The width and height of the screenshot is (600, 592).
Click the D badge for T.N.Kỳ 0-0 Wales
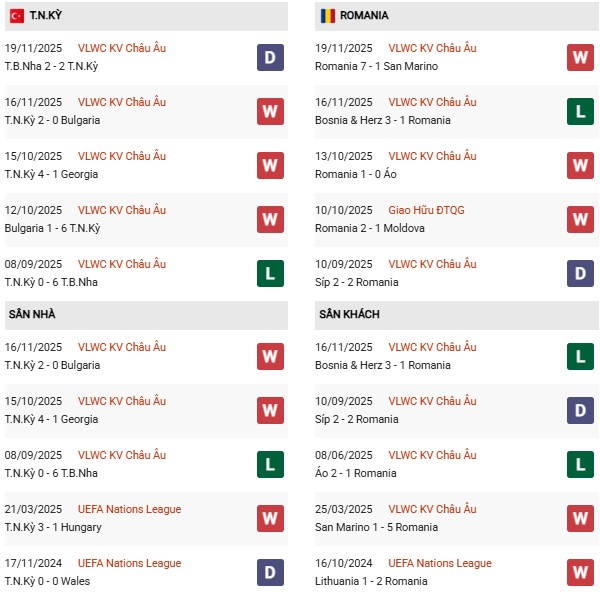270,572
